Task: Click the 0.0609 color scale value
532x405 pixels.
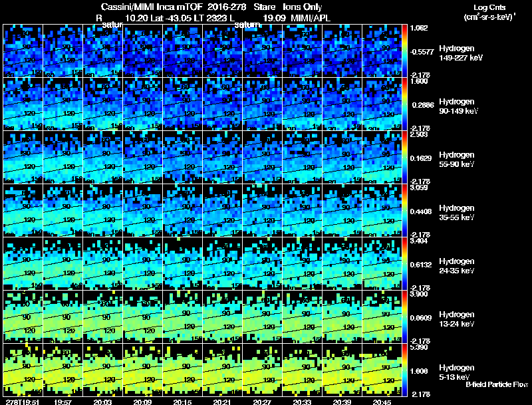Action: pyautogui.click(x=421, y=318)
